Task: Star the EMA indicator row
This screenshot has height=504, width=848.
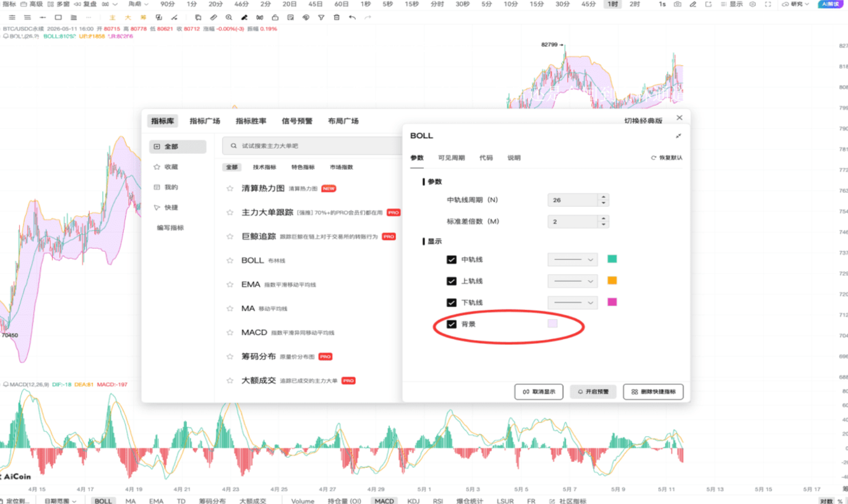Action: coord(230,284)
